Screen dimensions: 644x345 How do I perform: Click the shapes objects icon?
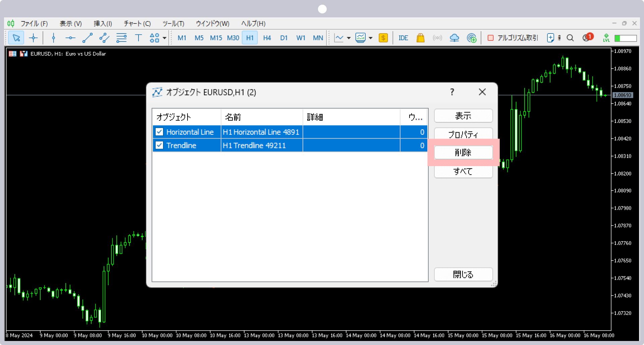[155, 38]
